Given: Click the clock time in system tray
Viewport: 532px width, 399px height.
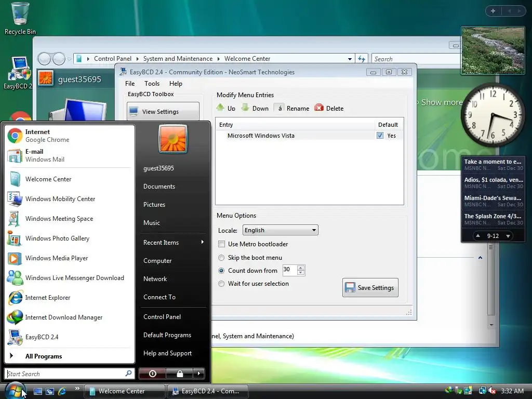Looking at the screenshot, I should [512, 391].
